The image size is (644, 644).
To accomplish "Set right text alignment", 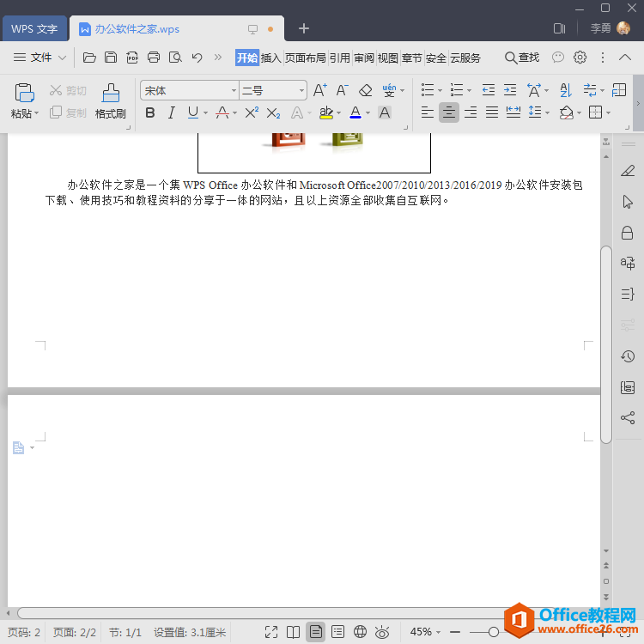I will [471, 112].
